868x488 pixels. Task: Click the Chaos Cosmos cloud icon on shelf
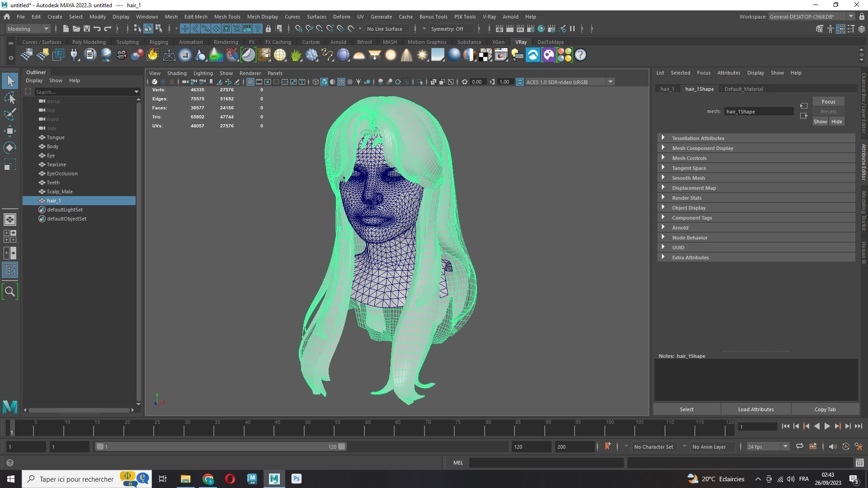tap(533, 55)
